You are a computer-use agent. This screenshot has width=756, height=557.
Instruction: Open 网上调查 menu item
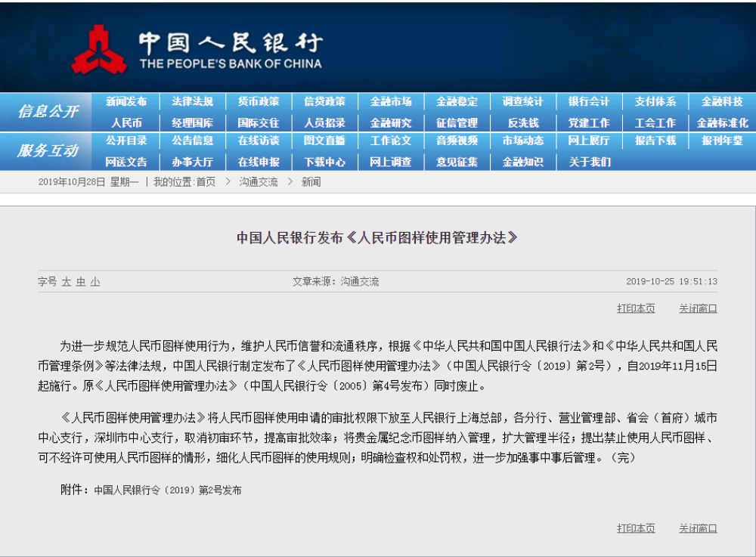pos(391,162)
